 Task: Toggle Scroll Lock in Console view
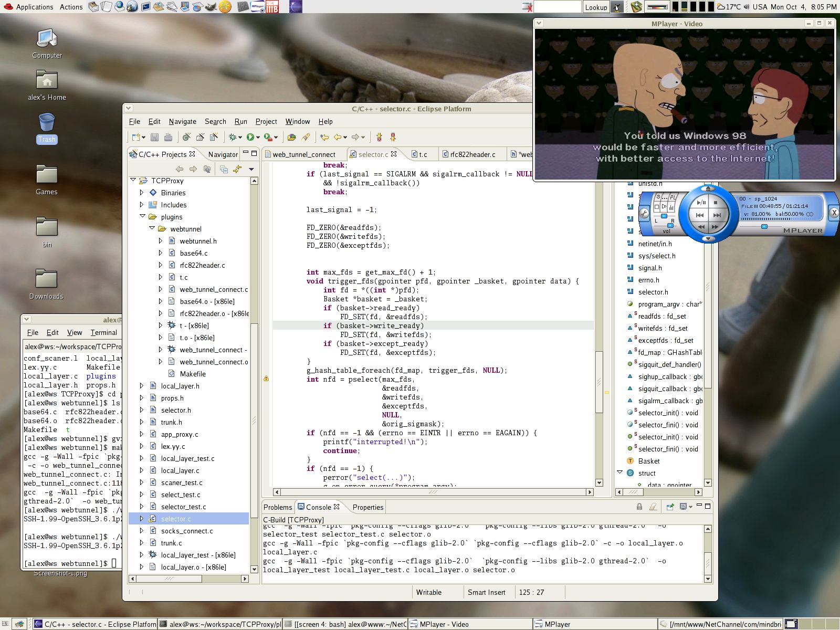(639, 507)
